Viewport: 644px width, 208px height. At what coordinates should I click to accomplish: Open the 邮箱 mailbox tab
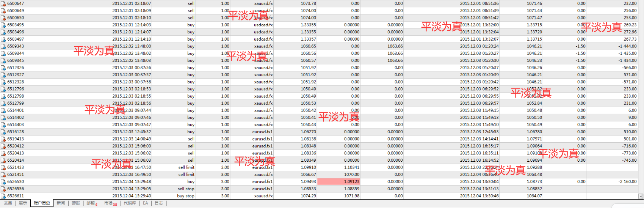pyautogui.click(x=91, y=203)
